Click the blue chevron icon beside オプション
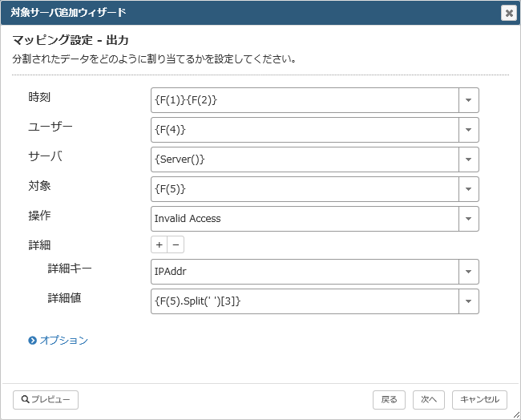The width and height of the screenshot is (521, 420). pos(32,341)
